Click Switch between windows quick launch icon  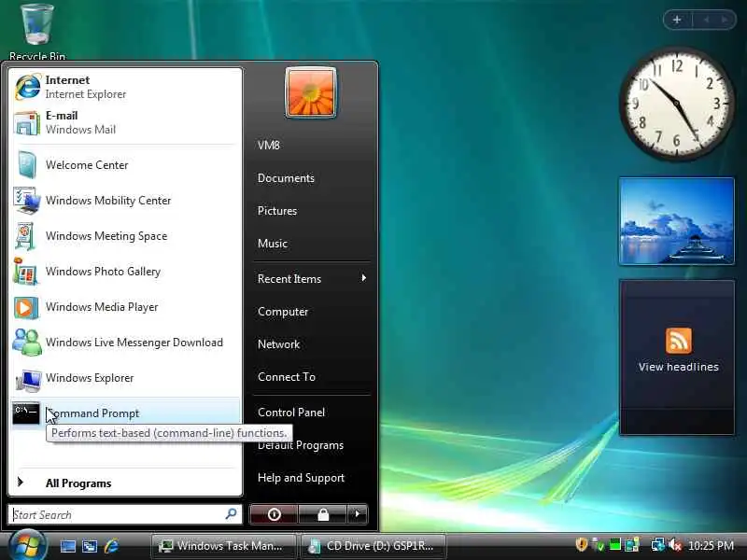(x=90, y=546)
